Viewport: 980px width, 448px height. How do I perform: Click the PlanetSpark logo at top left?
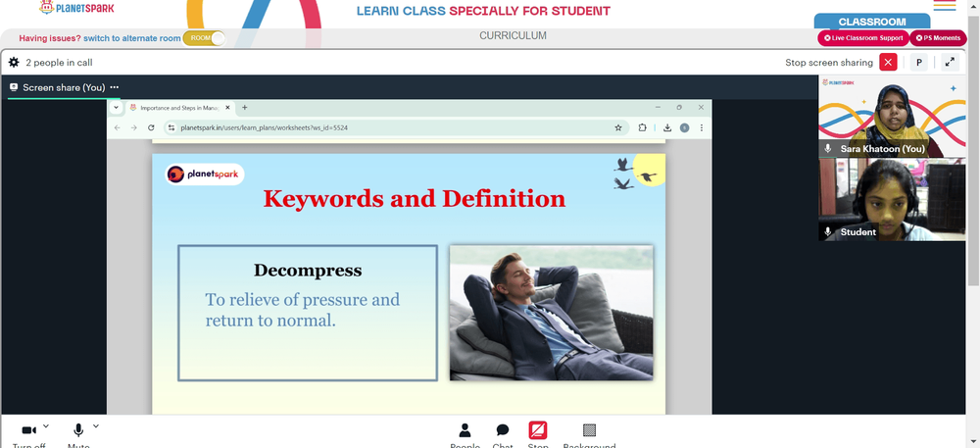coord(76,8)
